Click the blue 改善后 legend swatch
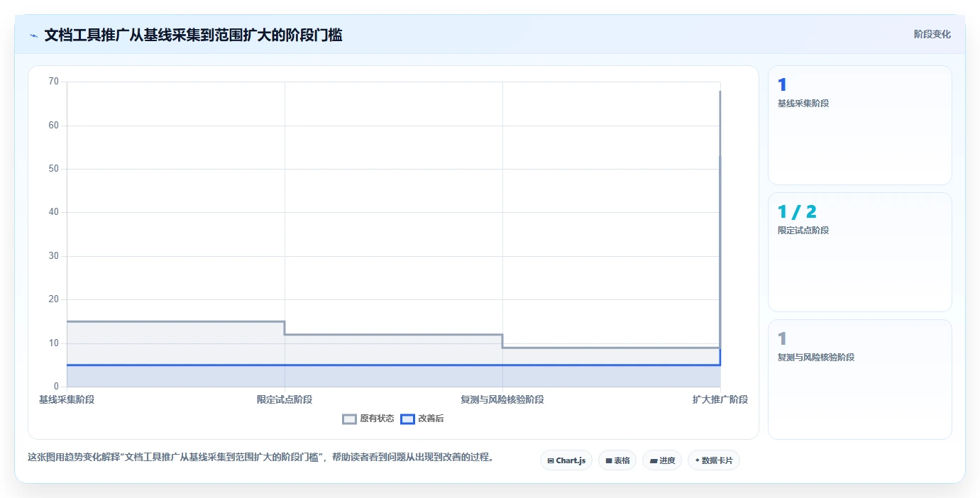This screenshot has width=980, height=498. 407,419
